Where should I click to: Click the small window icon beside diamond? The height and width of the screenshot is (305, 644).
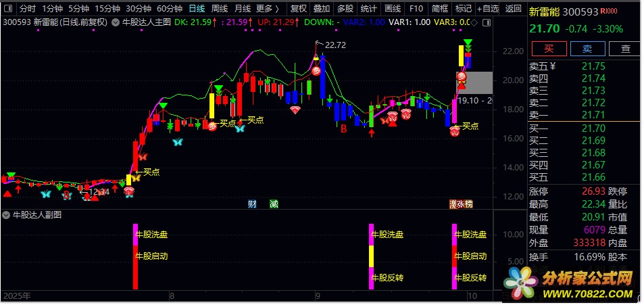tap(487, 22)
